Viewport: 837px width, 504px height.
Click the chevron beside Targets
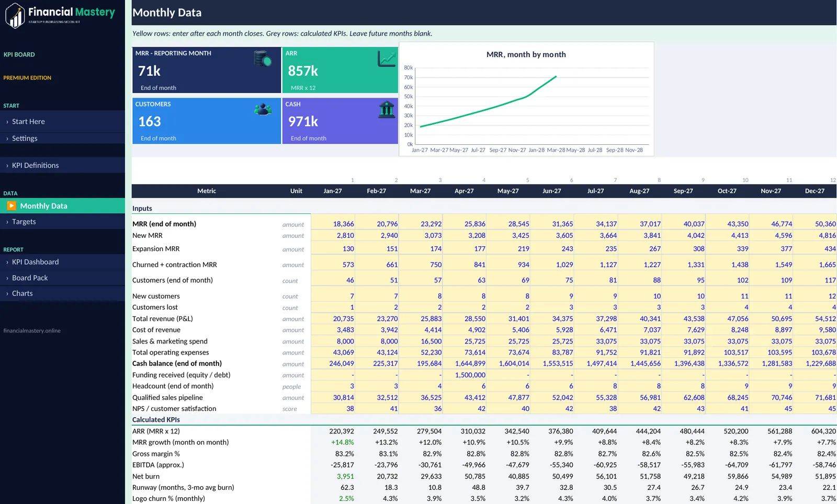[x=7, y=222]
